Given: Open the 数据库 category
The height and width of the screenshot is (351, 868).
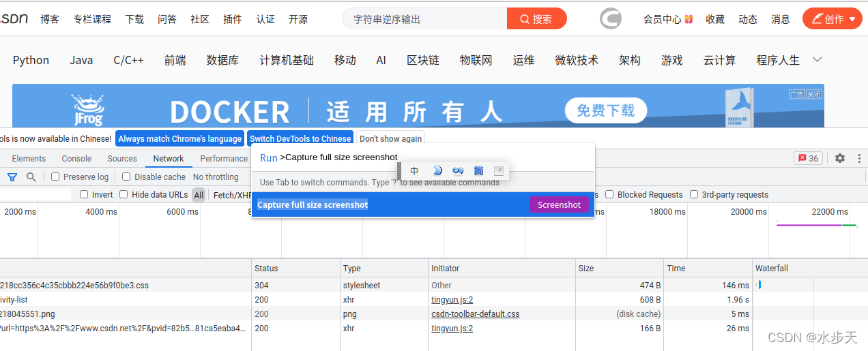Looking at the screenshot, I should (x=222, y=60).
